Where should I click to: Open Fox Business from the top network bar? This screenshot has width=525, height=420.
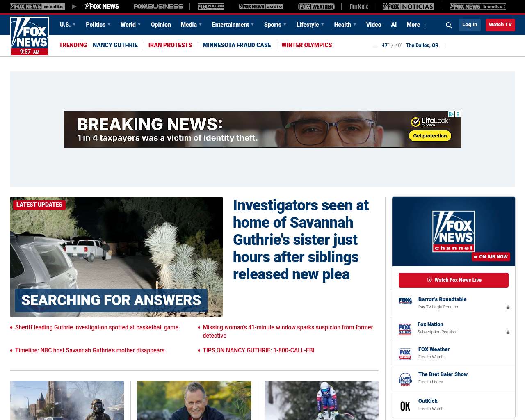(158, 7)
